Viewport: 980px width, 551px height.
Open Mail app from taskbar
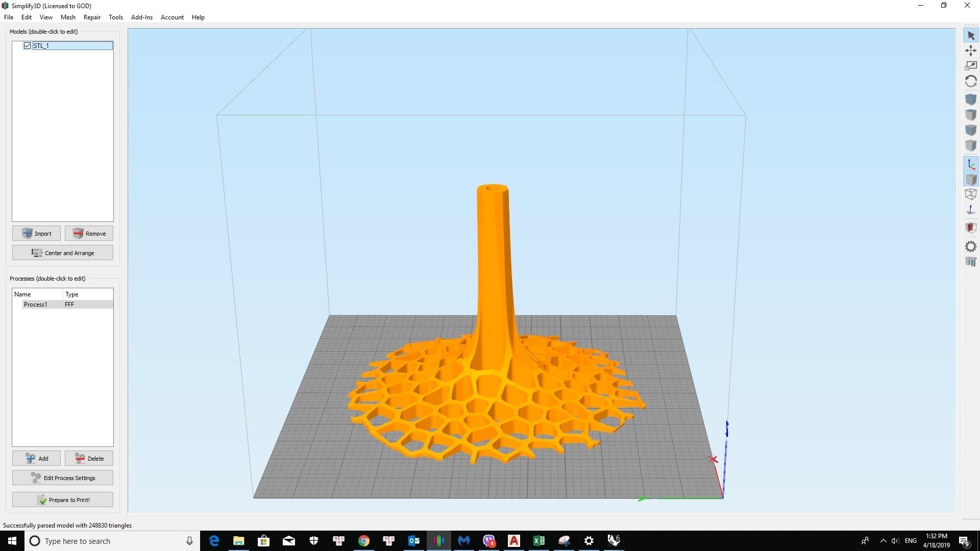pos(289,541)
